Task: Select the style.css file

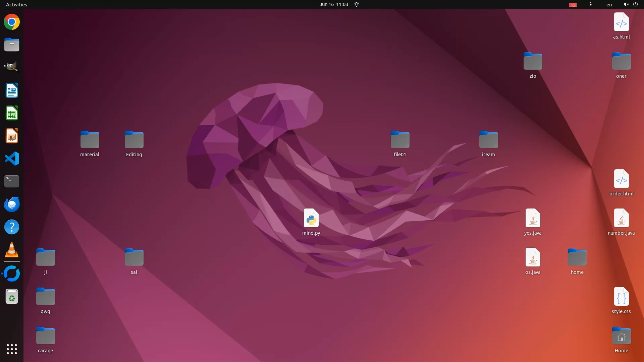Action: (x=621, y=297)
